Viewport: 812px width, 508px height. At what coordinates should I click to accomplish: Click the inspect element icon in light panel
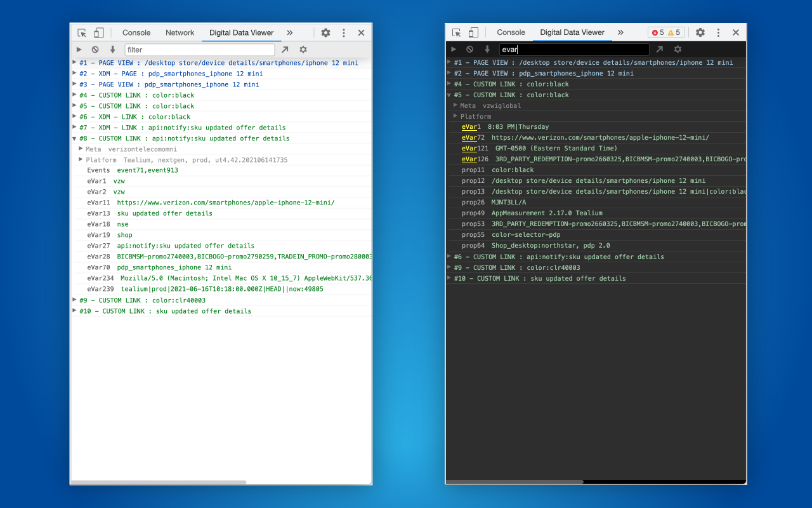tap(82, 33)
